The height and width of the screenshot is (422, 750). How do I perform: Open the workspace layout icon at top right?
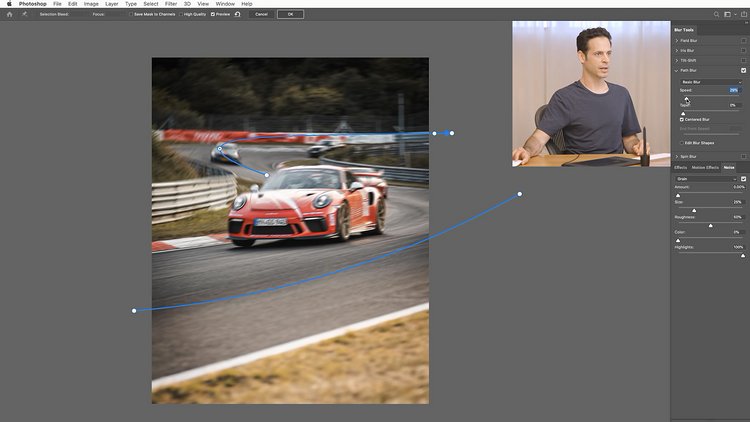[x=728, y=14]
